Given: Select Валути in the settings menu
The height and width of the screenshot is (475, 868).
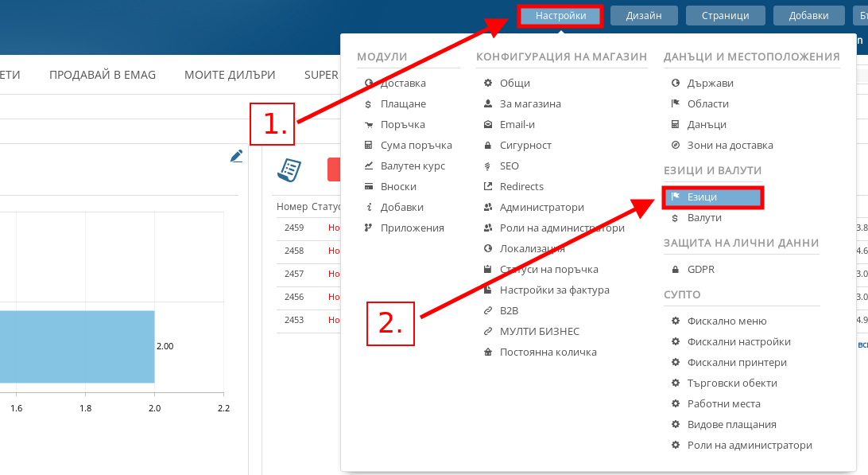Looking at the screenshot, I should tap(704, 218).
